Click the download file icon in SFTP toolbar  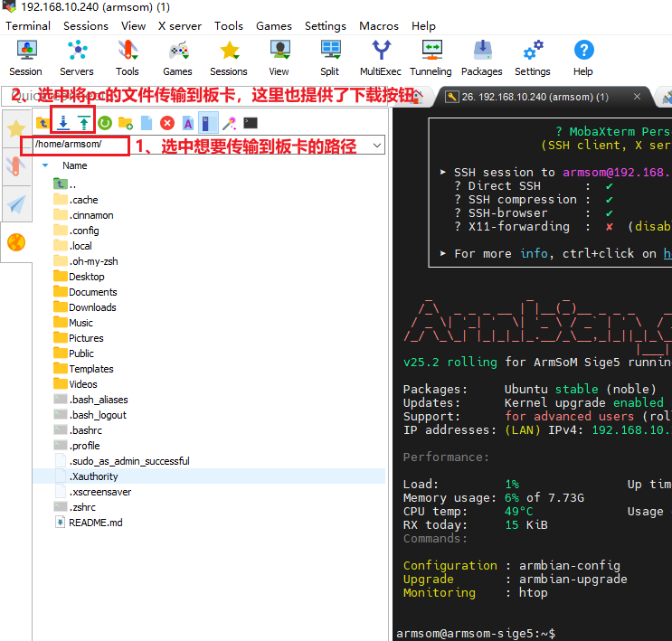(63, 122)
